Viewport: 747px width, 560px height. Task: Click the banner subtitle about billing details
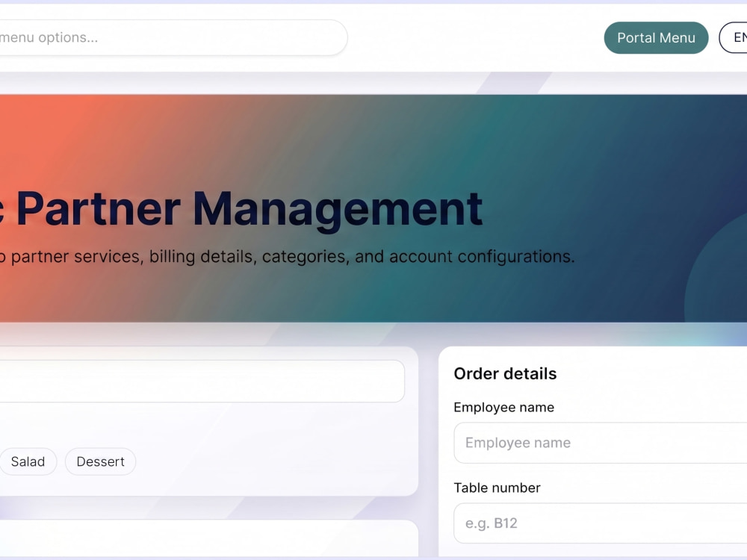(x=288, y=257)
